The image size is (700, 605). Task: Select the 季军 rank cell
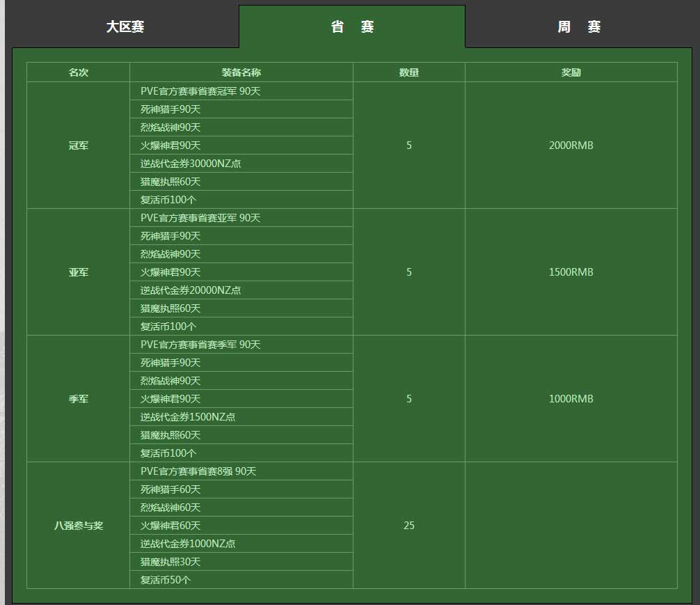click(79, 399)
